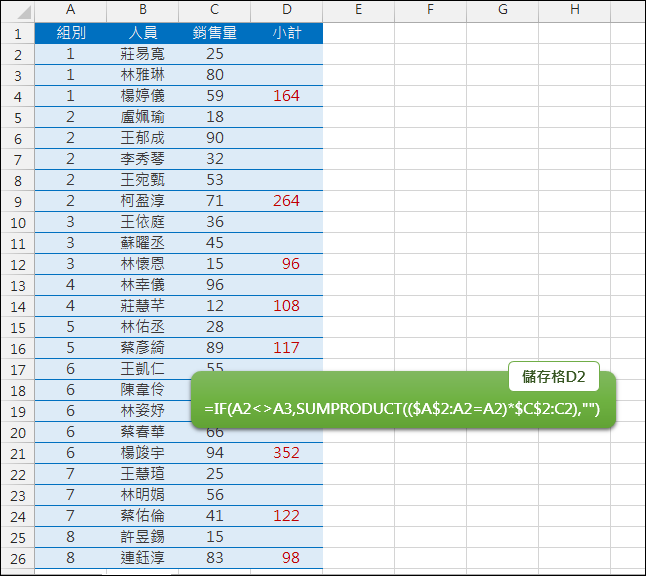Click header cell 人員
Screen dimensions: 646x576
[x=143, y=33]
